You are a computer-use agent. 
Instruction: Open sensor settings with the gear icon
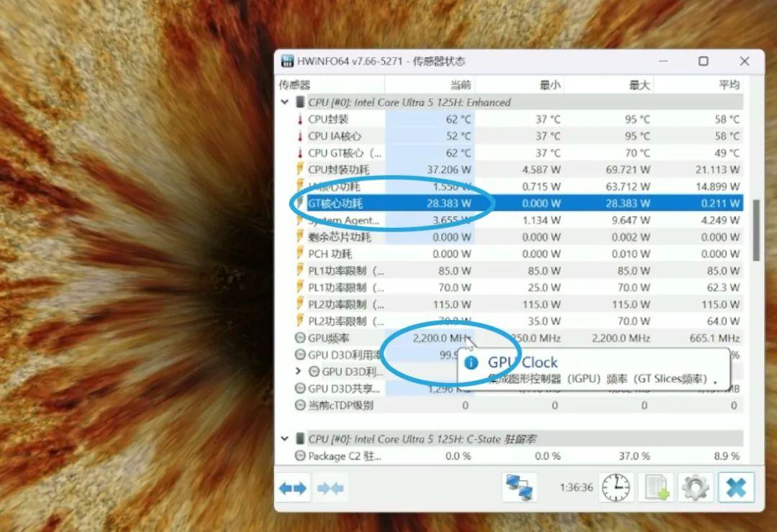coord(695,488)
